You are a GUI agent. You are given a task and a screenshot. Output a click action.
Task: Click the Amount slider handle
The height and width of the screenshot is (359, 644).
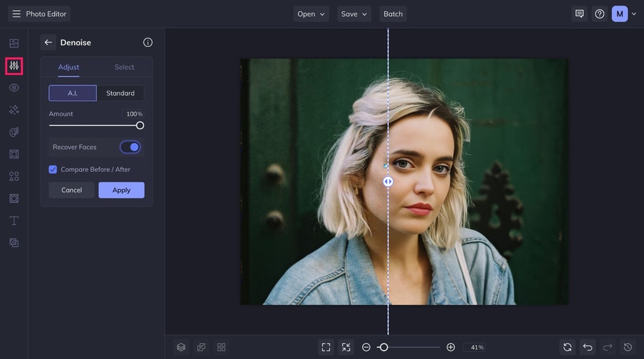140,126
